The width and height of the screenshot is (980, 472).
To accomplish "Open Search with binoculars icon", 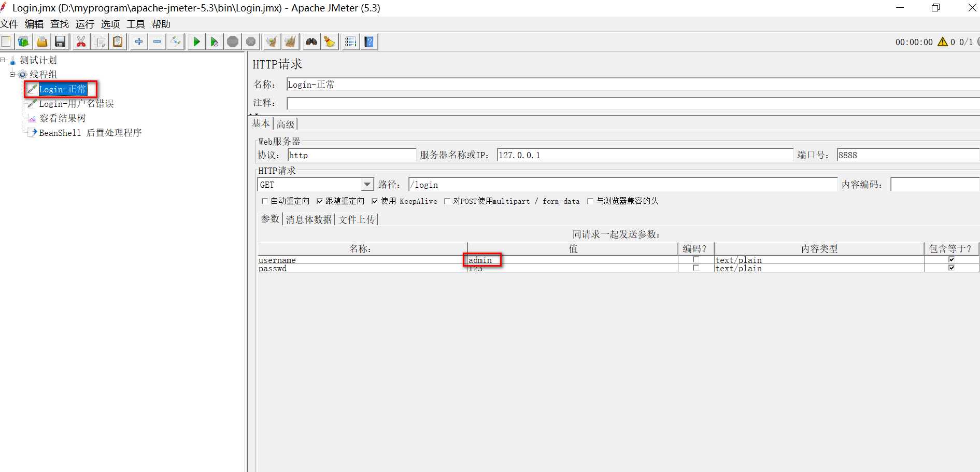I will (x=311, y=41).
